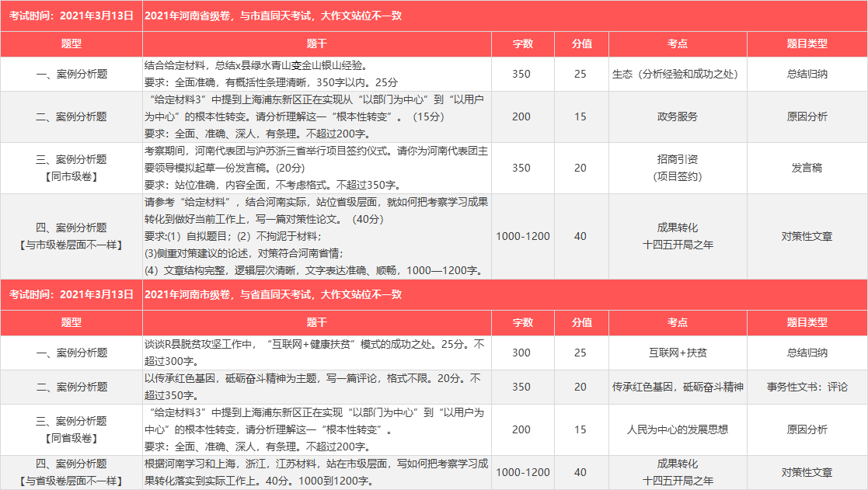Image resolution: width=868 pixels, height=490 pixels.
Task: Click the 发言稿 question type cell
Action: [x=807, y=168]
